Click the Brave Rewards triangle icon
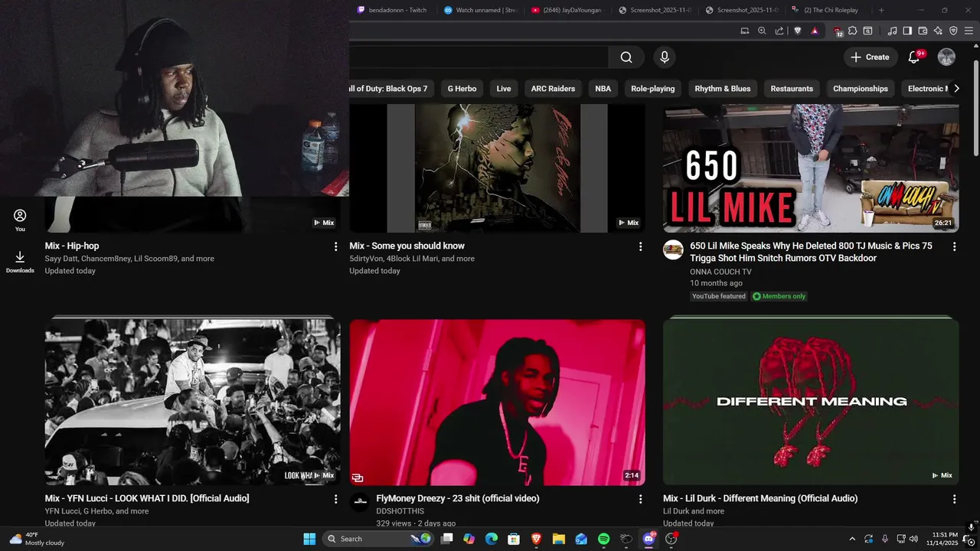This screenshot has width=980, height=551. pos(814,31)
